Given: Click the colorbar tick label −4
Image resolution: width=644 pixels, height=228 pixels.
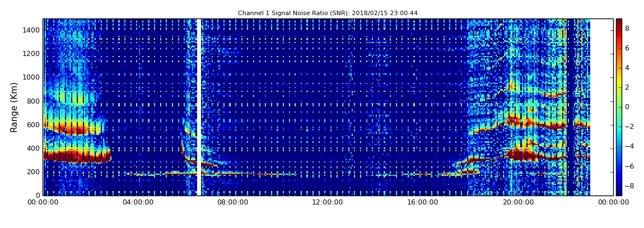Looking at the screenshot, I should point(629,146).
